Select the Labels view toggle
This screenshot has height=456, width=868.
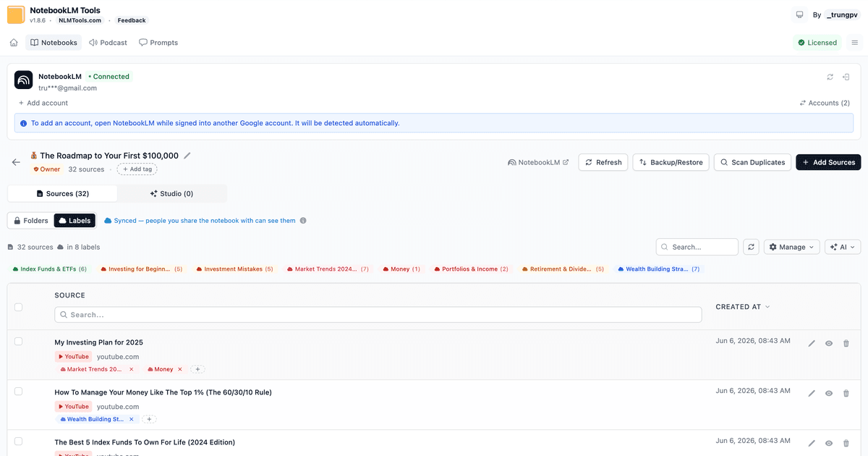click(75, 220)
